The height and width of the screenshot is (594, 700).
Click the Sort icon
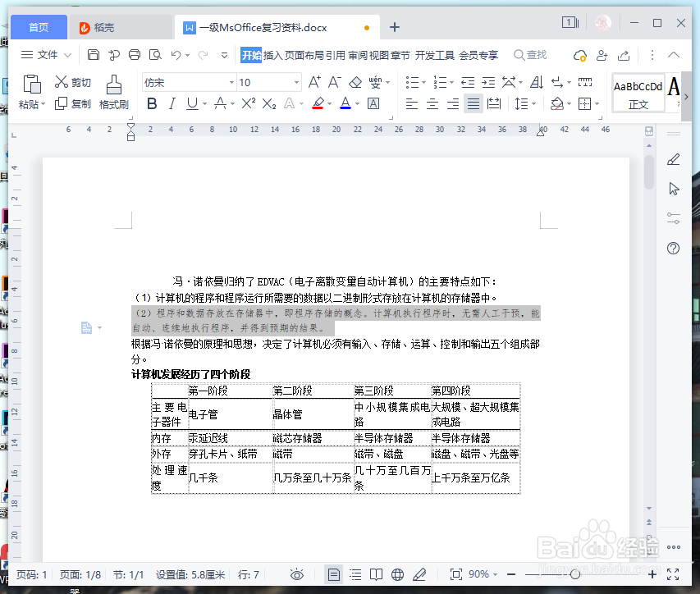[x=536, y=82]
